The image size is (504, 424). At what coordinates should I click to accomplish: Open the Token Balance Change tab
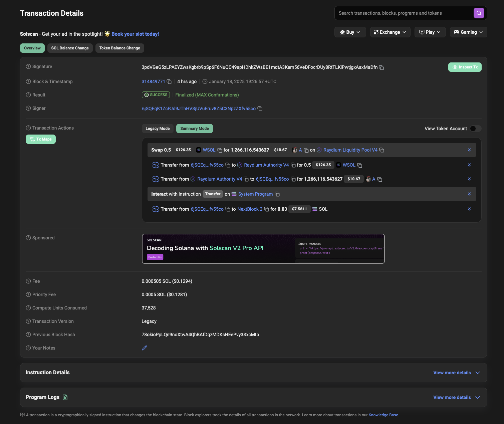pyautogui.click(x=119, y=48)
